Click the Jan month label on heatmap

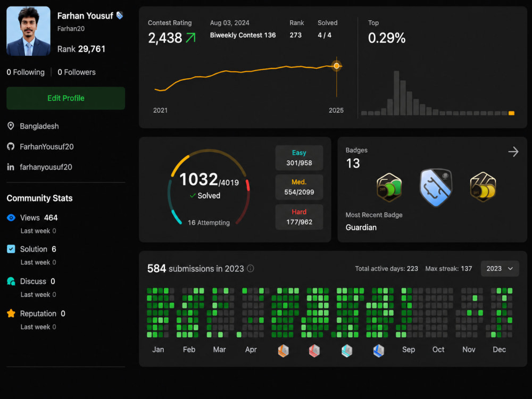tap(158, 350)
